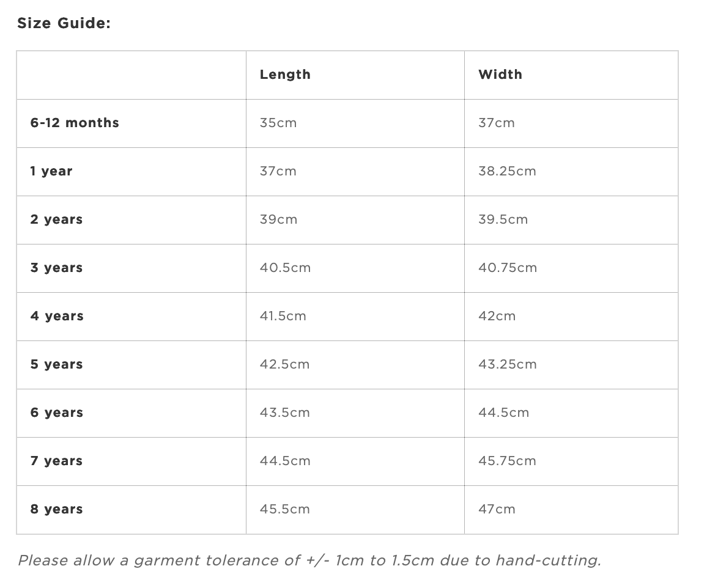Select the Length column header
The height and width of the screenshot is (588, 707).
(x=285, y=75)
